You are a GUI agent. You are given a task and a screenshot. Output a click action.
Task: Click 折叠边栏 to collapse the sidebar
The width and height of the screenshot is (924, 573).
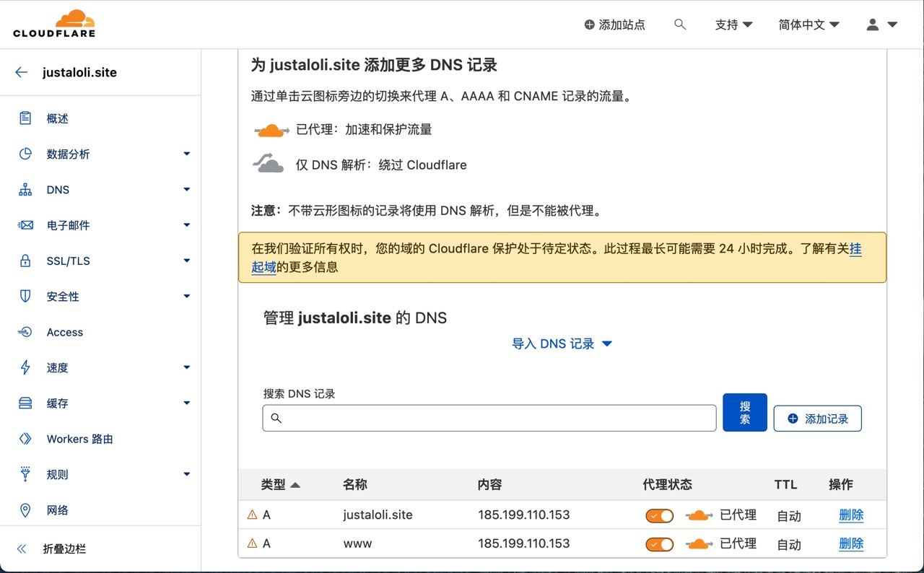pyautogui.click(x=64, y=548)
